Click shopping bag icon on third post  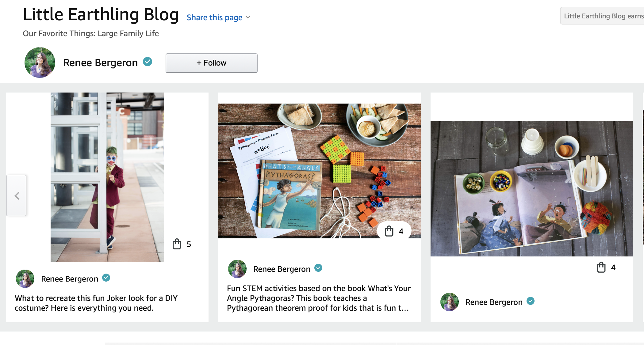point(601,267)
